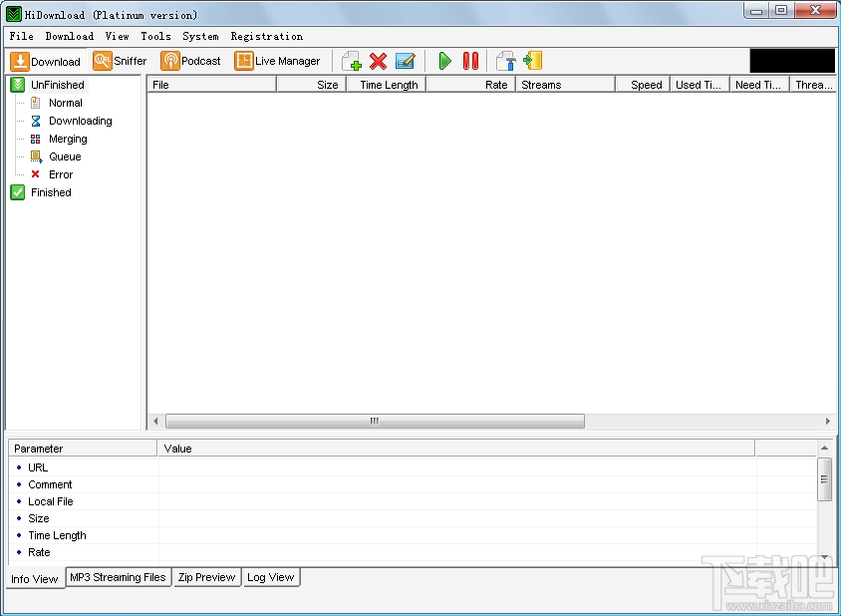841x616 pixels.
Task: Click the Parameter column header
Action: click(83, 449)
